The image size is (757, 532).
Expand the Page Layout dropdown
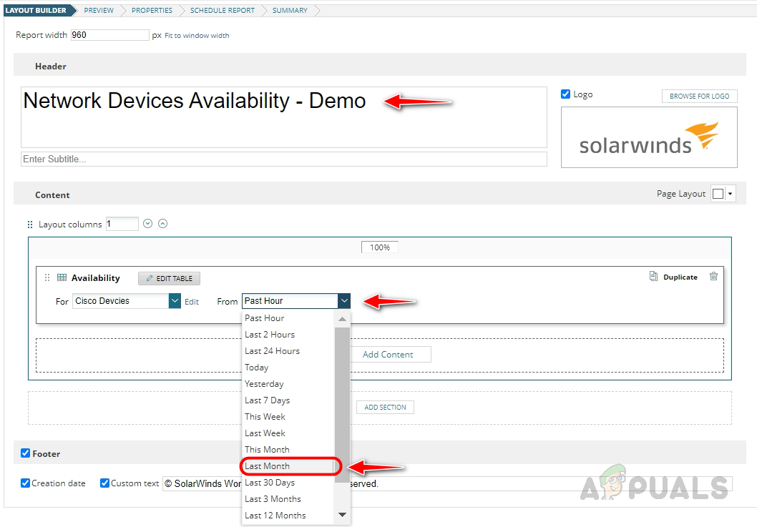tap(730, 194)
